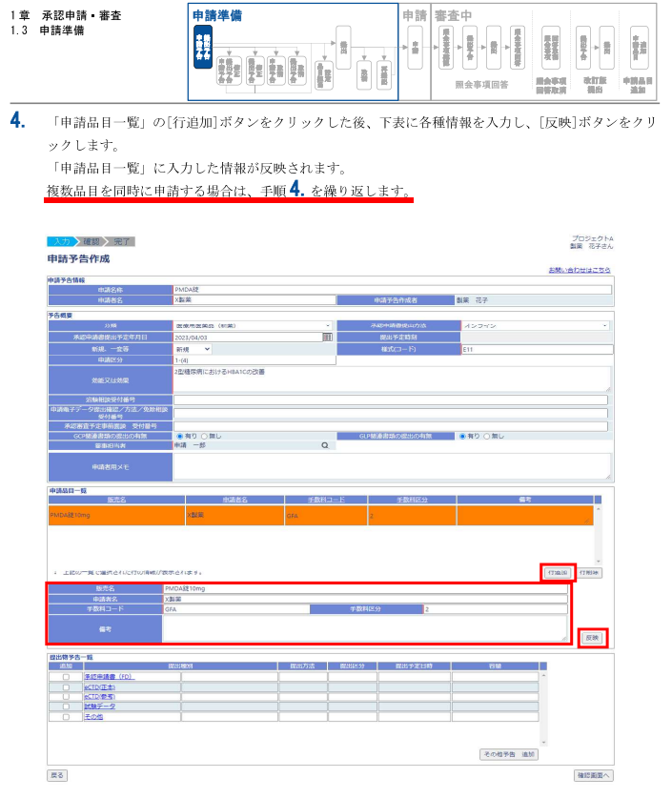Click into the 治験相談受付番号 input field
The width and height of the screenshot is (672, 799).
point(391,399)
